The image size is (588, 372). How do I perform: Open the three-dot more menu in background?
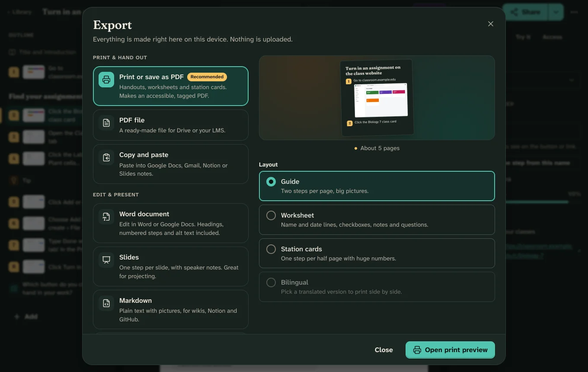(x=574, y=12)
